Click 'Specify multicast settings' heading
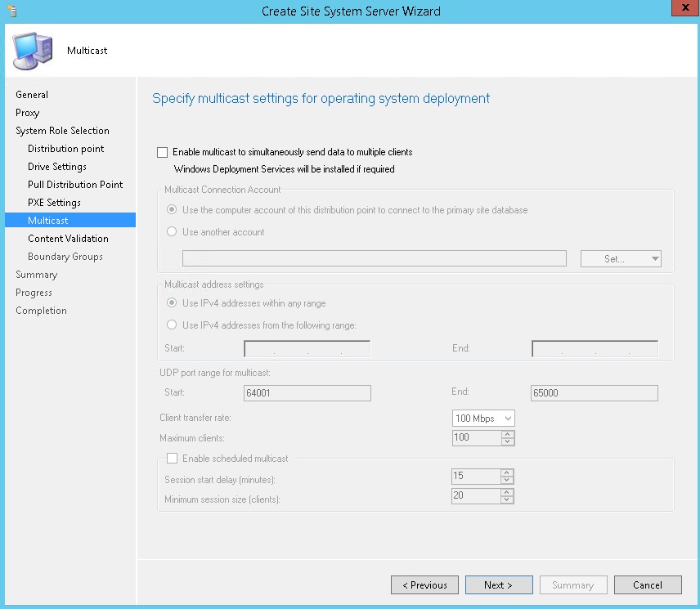The height and width of the screenshot is (609, 700). (321, 99)
